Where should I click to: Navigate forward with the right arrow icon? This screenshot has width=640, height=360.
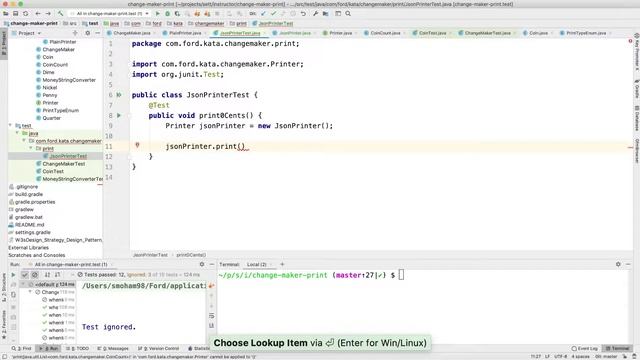(x=48, y=13)
